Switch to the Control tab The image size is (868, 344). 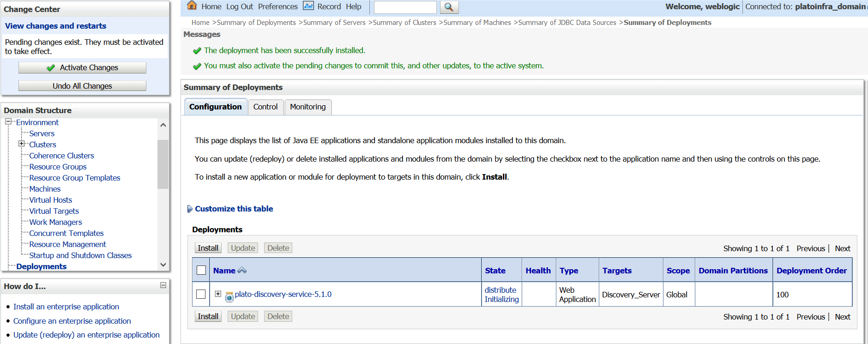[x=265, y=107]
